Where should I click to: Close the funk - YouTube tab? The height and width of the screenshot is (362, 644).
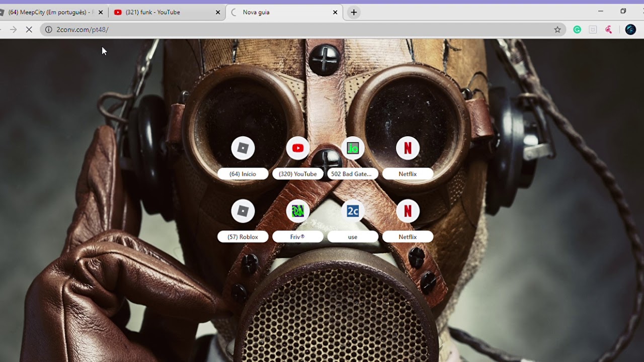coord(218,12)
